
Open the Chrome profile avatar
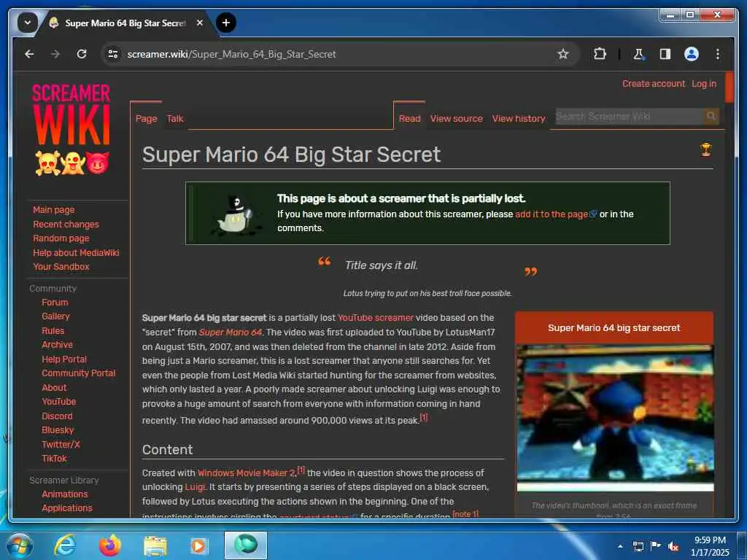point(692,54)
